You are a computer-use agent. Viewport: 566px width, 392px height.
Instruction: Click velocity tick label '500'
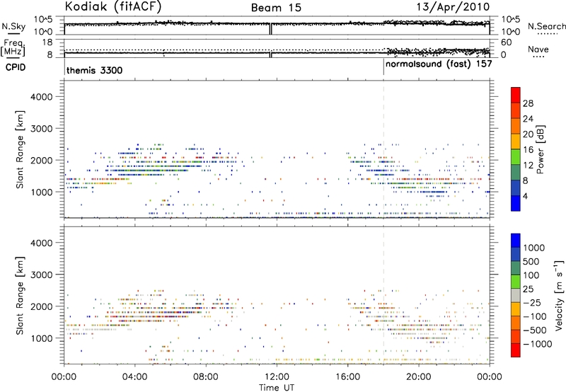pos(531,261)
